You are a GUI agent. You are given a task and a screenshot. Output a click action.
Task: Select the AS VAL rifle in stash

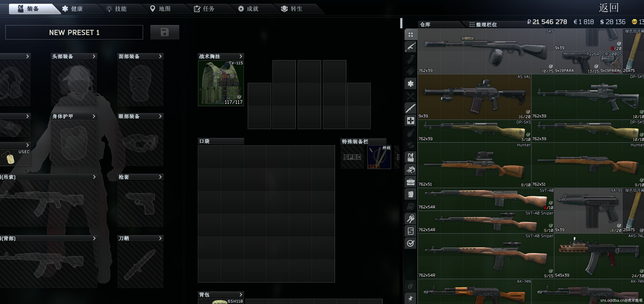475,97
